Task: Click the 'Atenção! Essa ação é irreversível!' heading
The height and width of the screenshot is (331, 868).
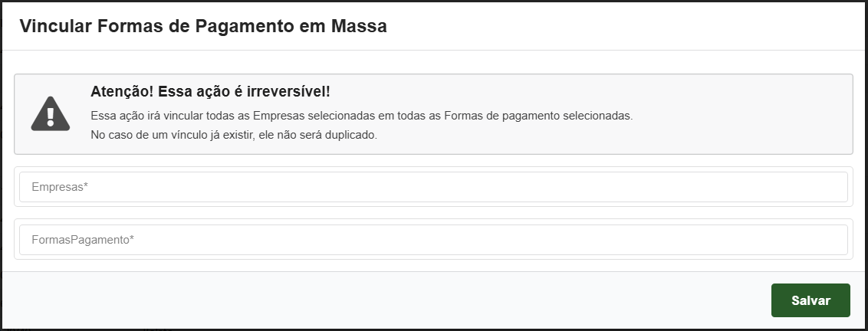Action: [x=210, y=92]
